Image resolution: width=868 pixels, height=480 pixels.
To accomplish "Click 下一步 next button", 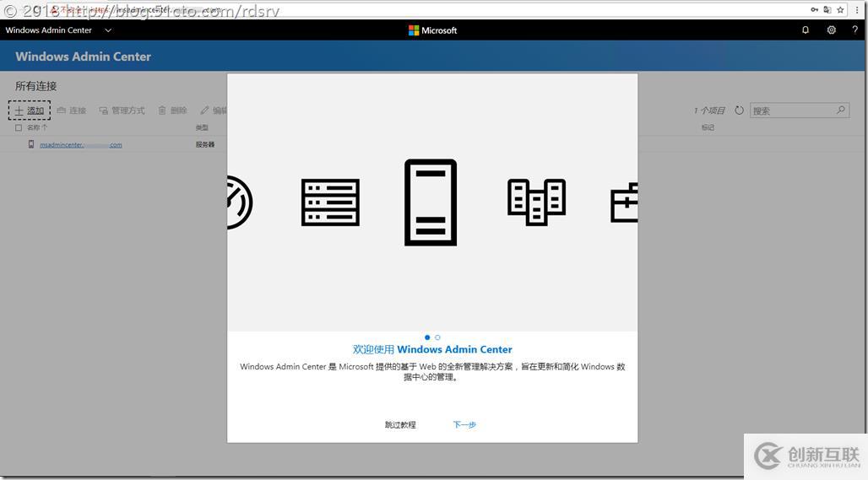I will [464, 424].
